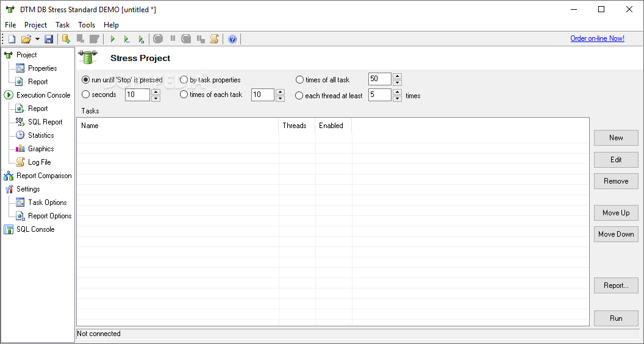Screen dimensions: 644x344
Task: Click the Move Up button
Action: coord(616,213)
